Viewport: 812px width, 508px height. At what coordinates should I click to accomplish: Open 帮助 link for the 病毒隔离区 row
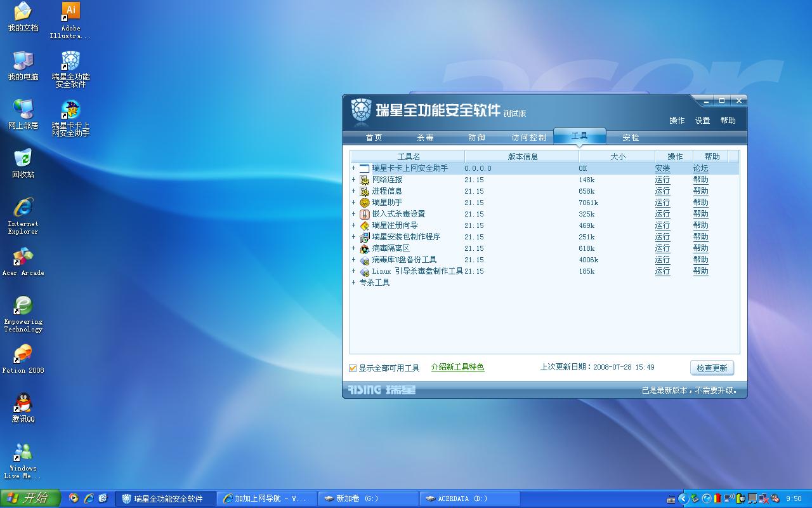click(700, 248)
